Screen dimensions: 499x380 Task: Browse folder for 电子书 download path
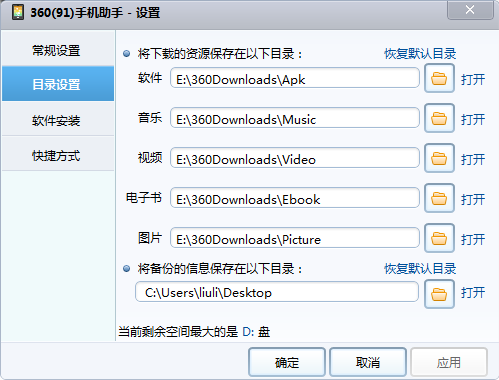click(439, 198)
